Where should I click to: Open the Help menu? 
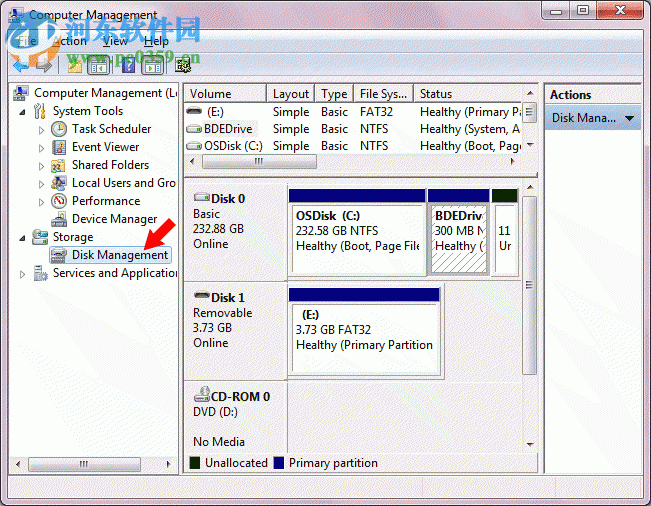156,41
